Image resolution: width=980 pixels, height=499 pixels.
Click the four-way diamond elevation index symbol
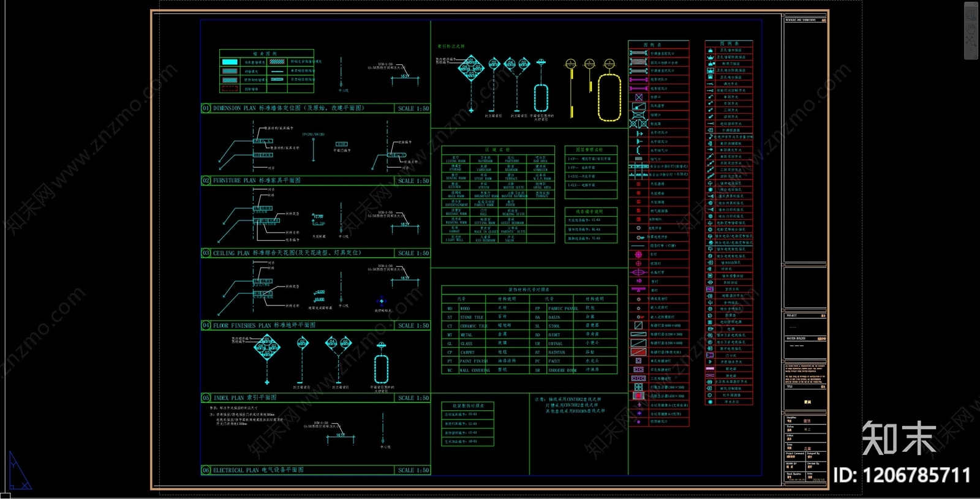click(x=471, y=66)
